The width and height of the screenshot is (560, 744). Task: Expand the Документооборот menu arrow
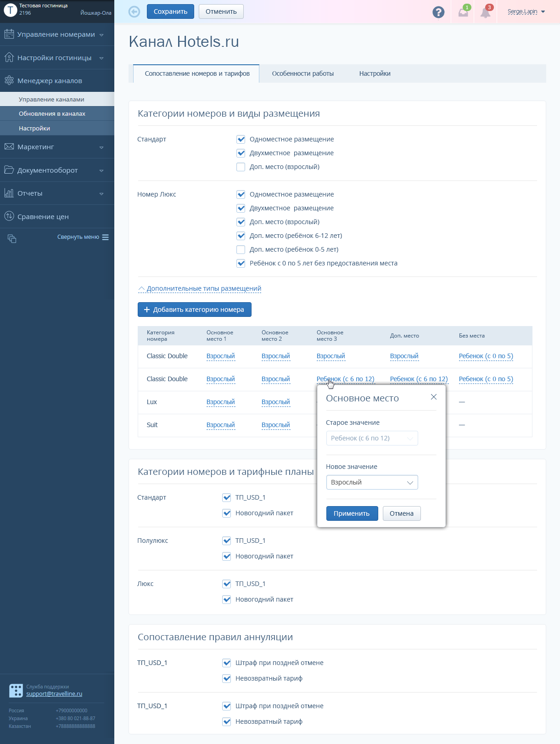coord(101,170)
